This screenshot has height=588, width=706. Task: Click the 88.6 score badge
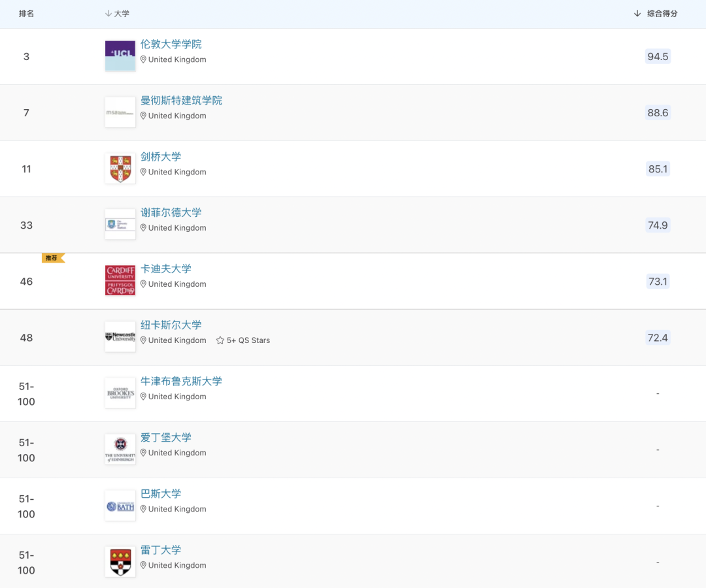pyautogui.click(x=658, y=112)
